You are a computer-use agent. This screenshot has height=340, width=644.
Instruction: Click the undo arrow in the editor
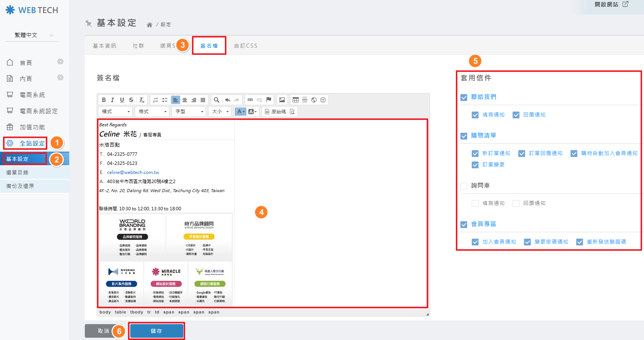pos(228,100)
